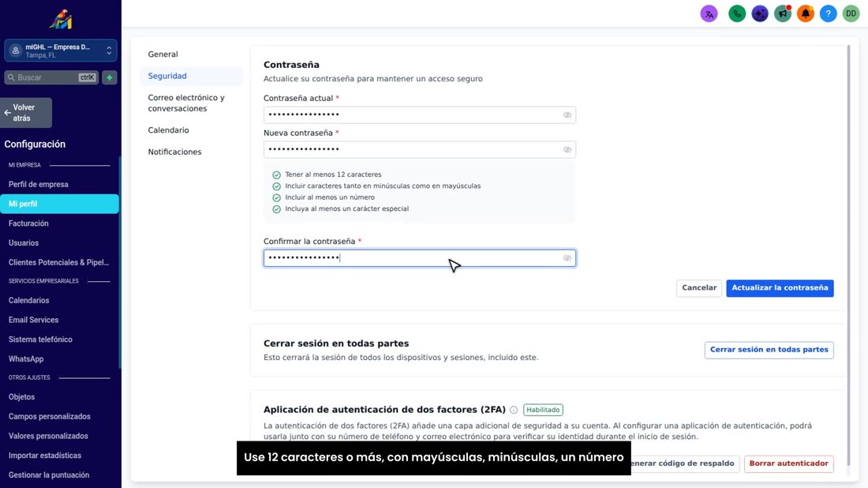Open Facturación settings
This screenshot has height=488, width=868.
point(28,223)
